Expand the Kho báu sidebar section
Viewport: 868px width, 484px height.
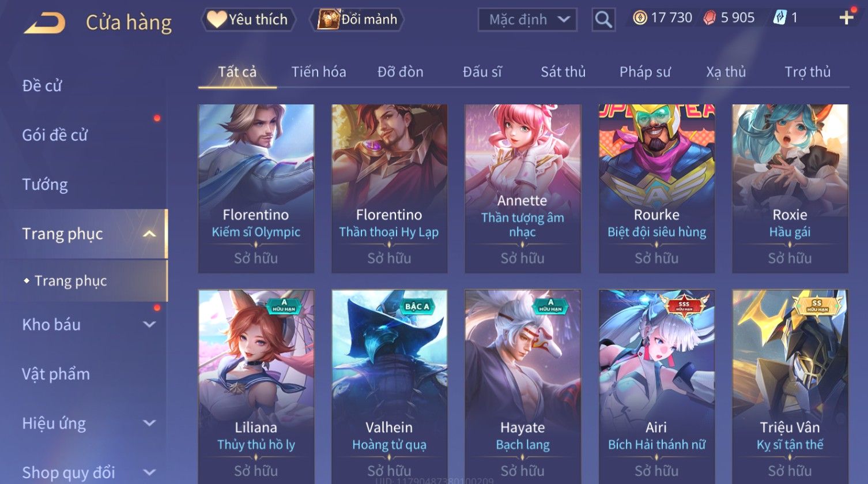149,325
